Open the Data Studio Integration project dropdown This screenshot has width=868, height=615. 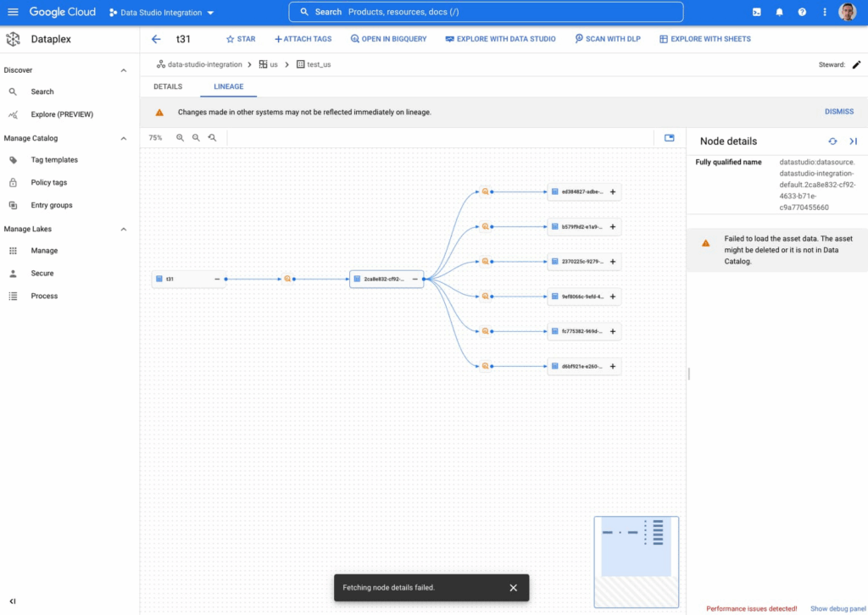coord(161,13)
